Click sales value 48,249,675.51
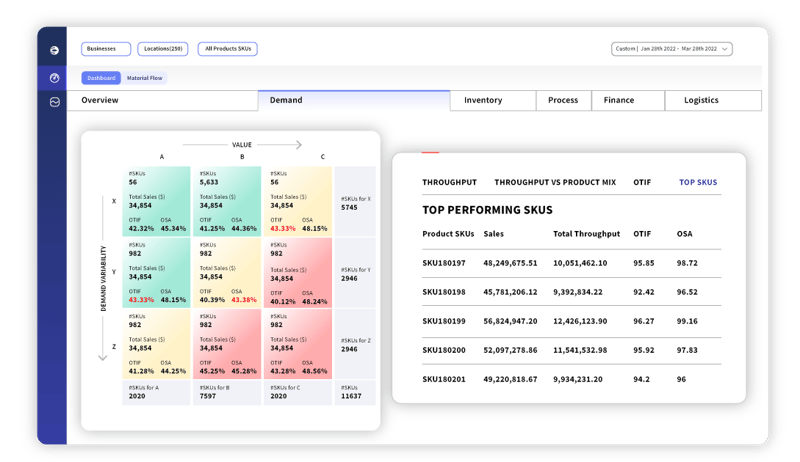The height and width of the screenshot is (462, 800). coord(510,263)
